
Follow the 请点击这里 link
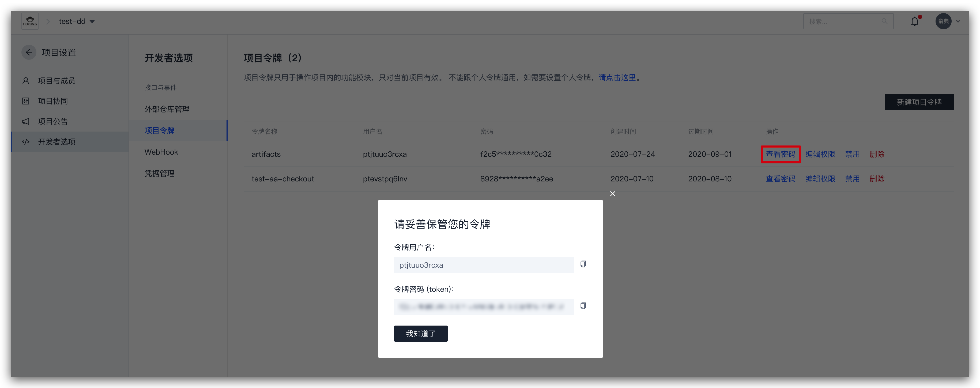pyautogui.click(x=617, y=78)
